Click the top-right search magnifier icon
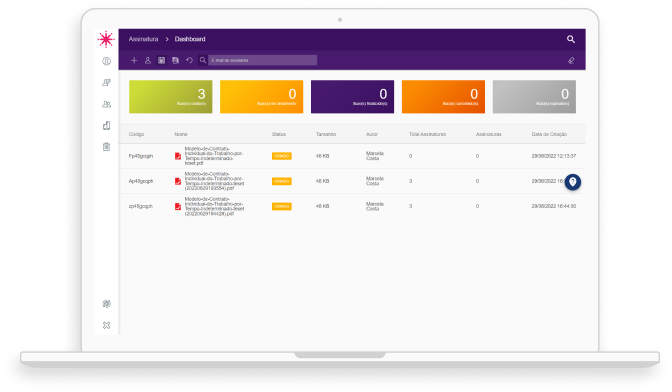 [x=571, y=39]
